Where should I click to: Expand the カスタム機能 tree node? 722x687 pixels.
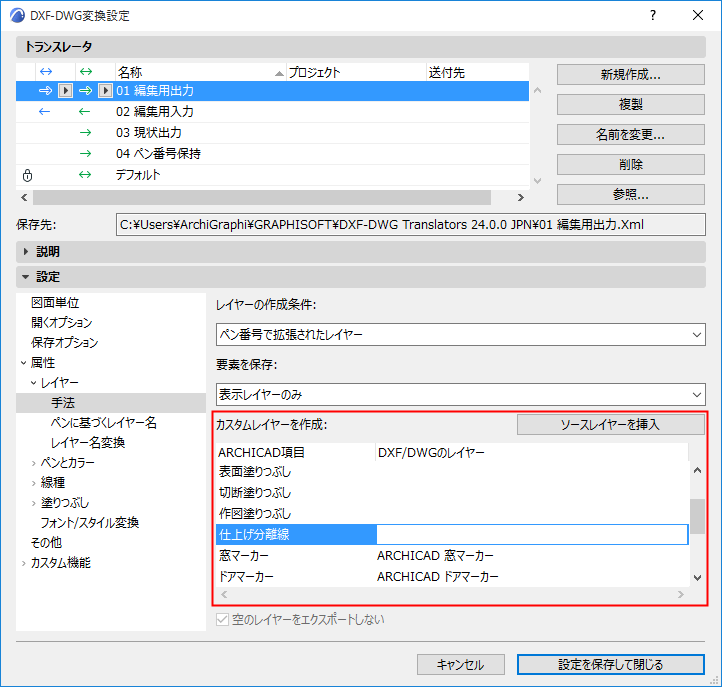(x=23, y=563)
